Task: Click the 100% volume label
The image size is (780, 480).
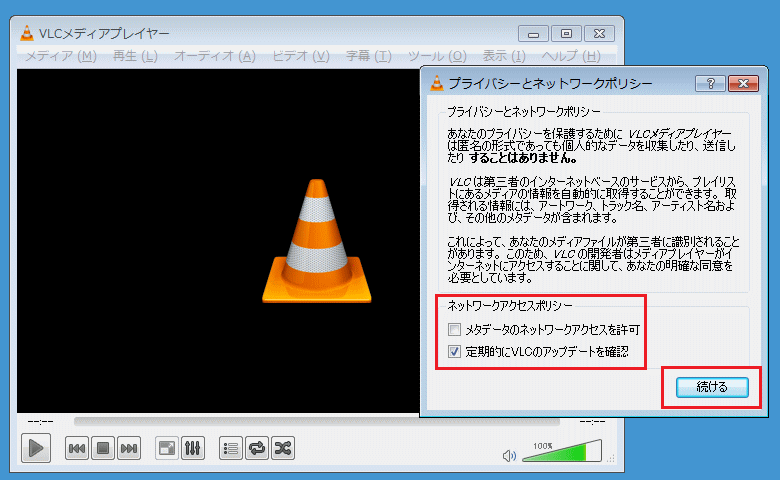Action: tap(543, 446)
